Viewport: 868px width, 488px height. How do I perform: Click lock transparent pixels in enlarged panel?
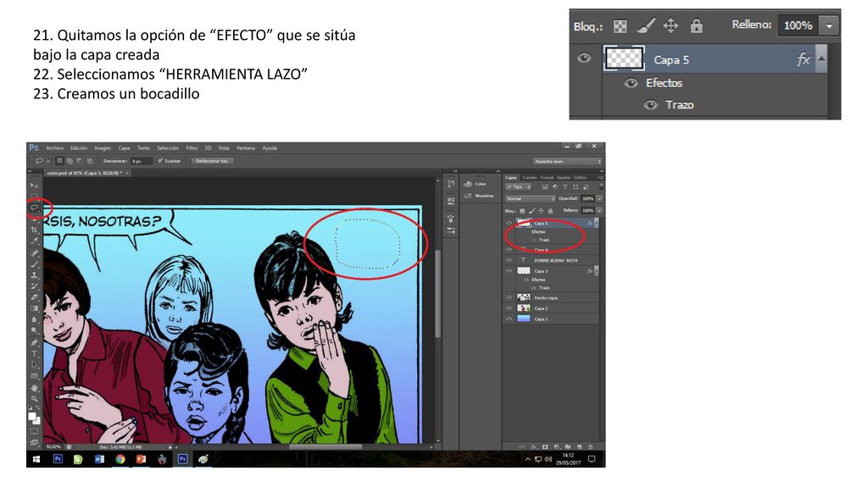(620, 26)
